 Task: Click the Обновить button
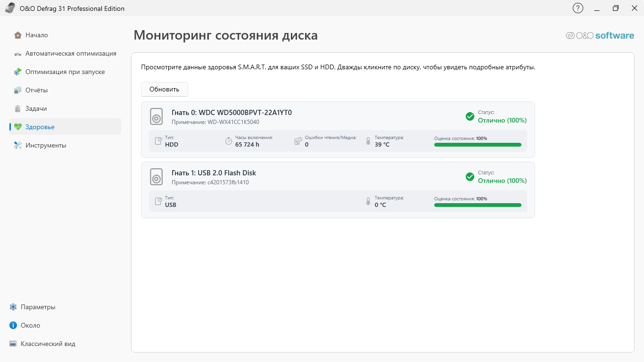pyautogui.click(x=165, y=89)
